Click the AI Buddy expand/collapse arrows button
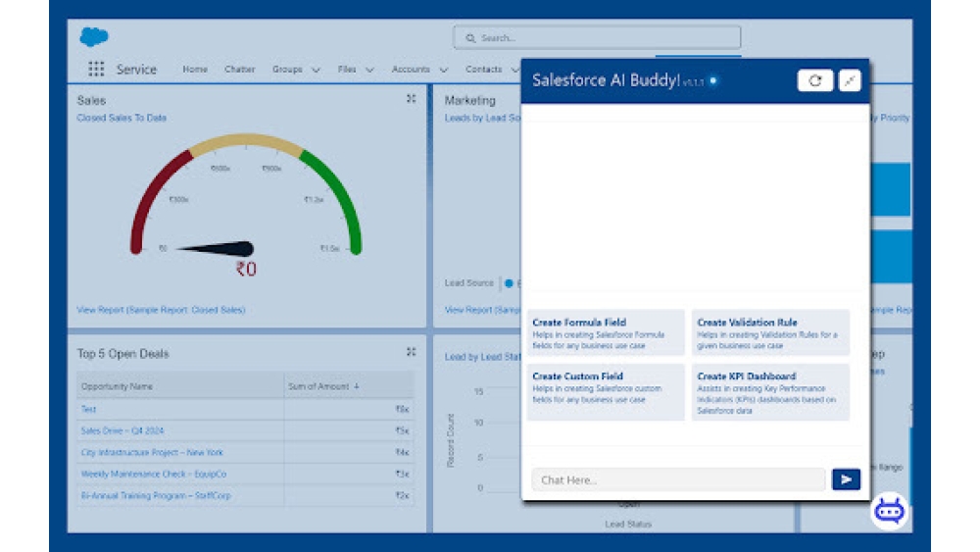This screenshot has height=552, width=980. tap(850, 80)
